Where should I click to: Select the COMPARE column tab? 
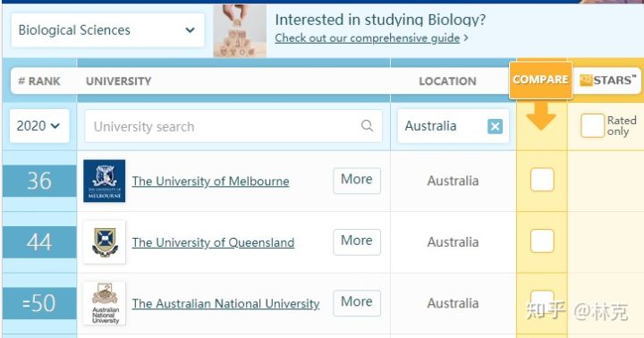pos(540,80)
